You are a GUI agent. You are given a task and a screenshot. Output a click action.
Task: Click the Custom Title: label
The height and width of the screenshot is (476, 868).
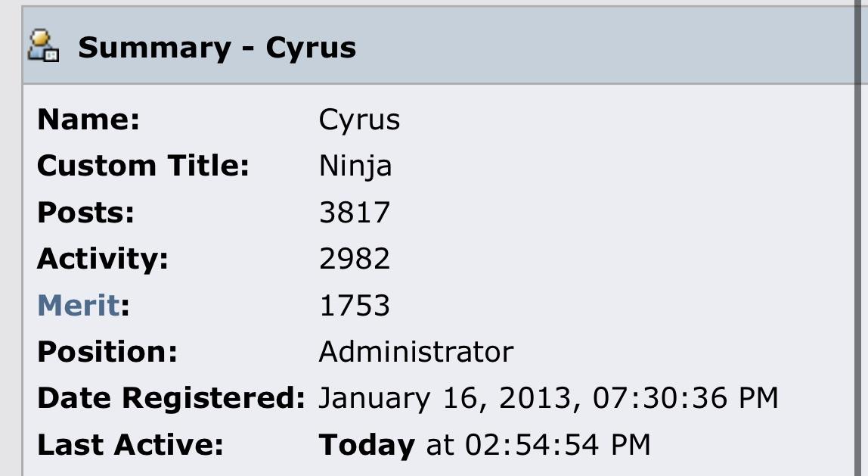pos(144,166)
